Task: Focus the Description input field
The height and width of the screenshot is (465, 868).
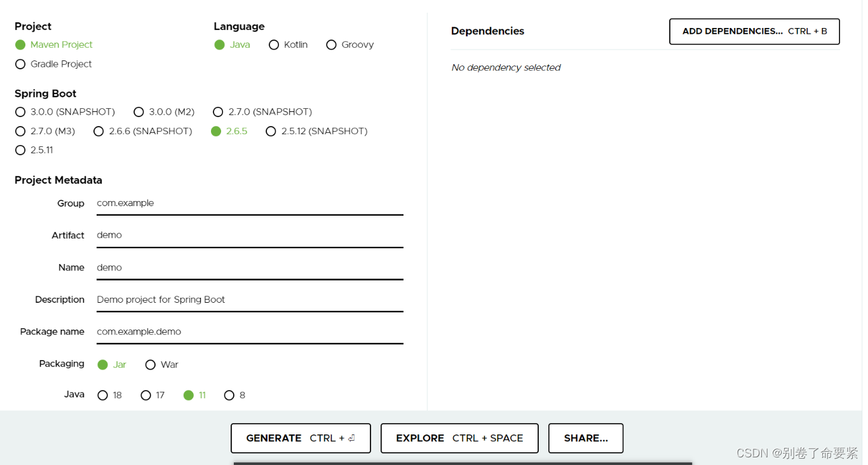Action: tap(250, 300)
